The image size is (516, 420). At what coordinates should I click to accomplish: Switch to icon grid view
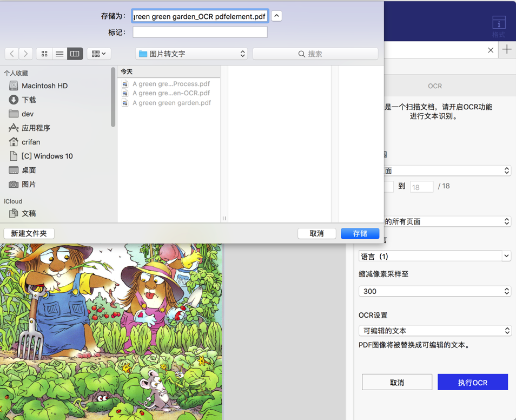pyautogui.click(x=44, y=54)
